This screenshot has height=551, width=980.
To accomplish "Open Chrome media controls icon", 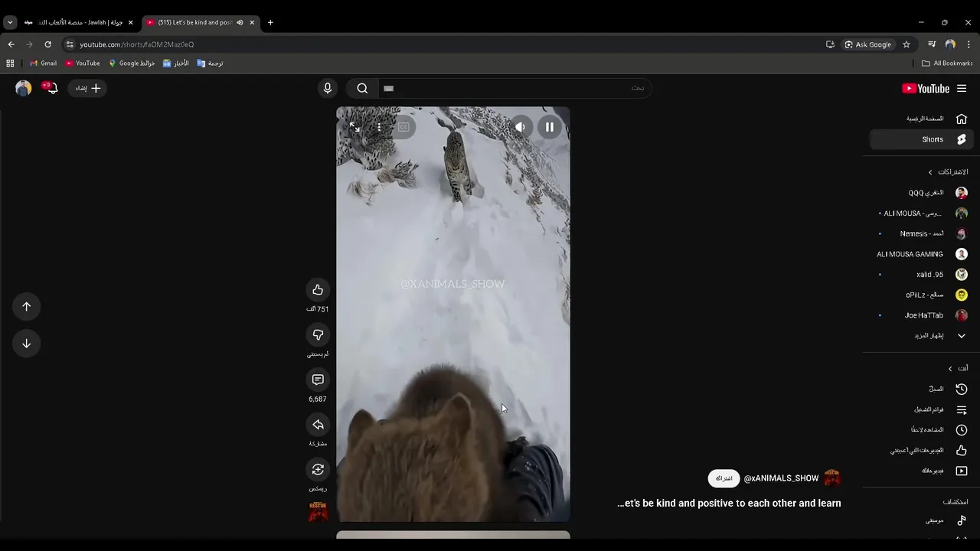I will coord(932,44).
